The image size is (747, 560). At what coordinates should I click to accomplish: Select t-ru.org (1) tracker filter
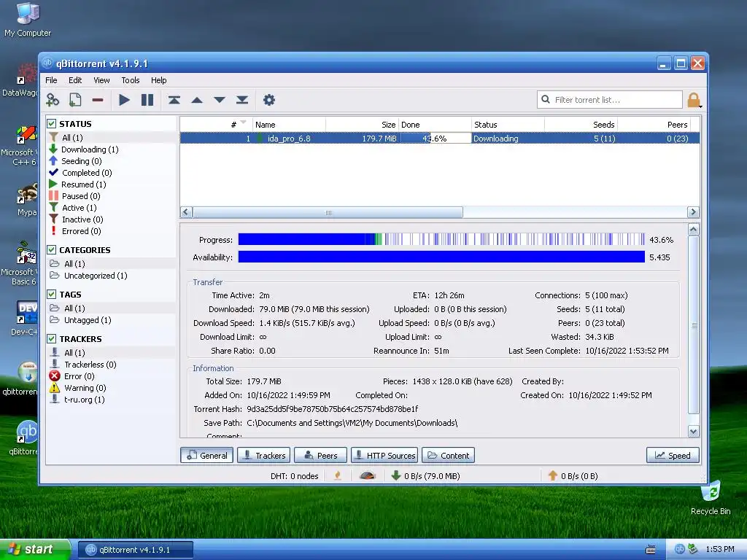[x=85, y=400]
